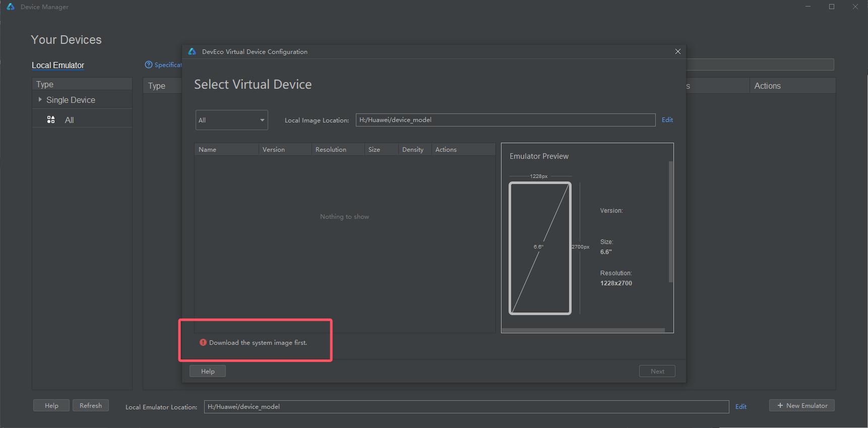This screenshot has height=428, width=868.
Task: Click the Actions column header in Device Manager
Action: pos(792,86)
